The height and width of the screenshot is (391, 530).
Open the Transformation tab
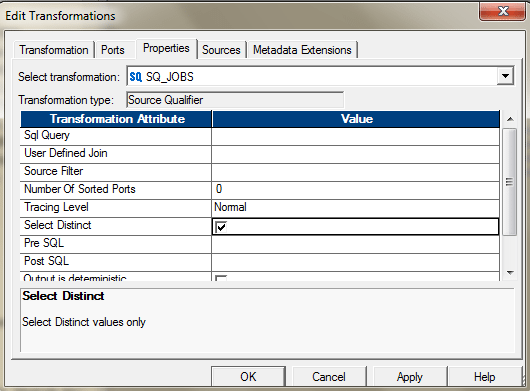click(54, 50)
